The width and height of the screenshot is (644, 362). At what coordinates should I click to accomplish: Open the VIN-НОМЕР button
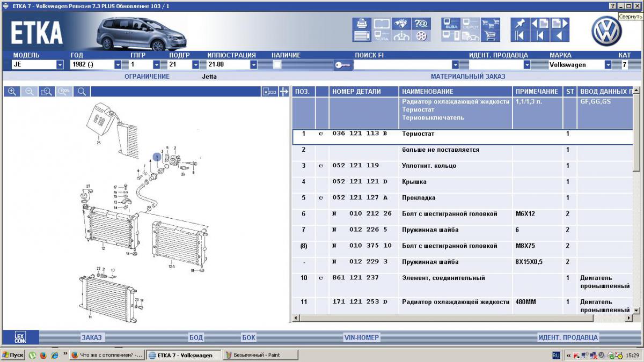coord(361,337)
